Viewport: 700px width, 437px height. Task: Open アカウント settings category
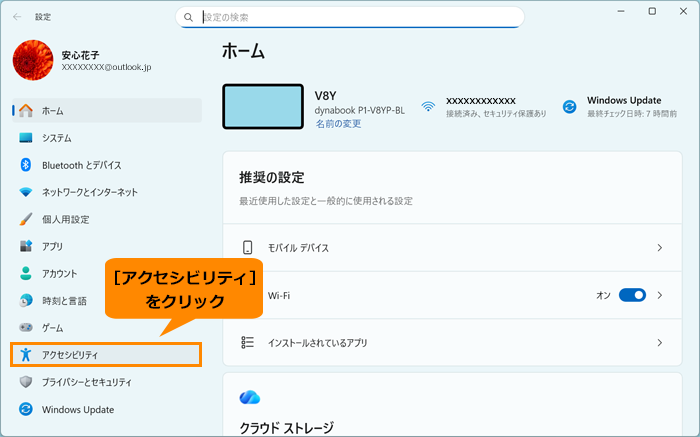coord(59,274)
